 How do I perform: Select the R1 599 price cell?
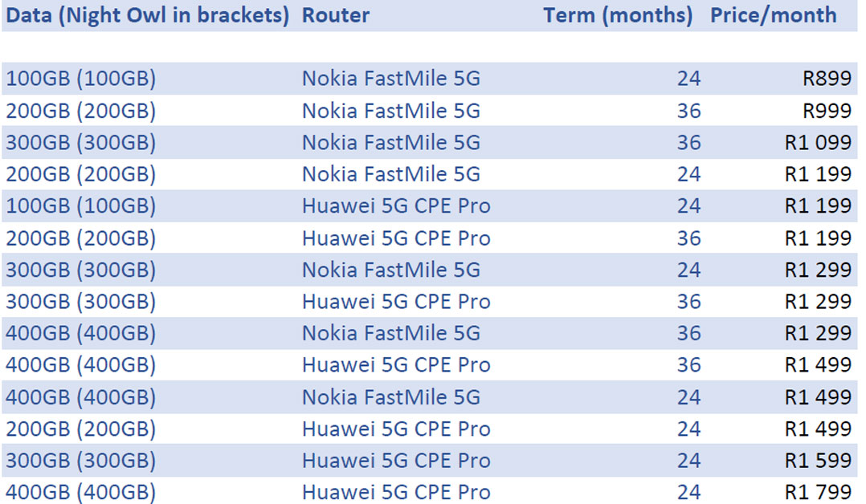point(818,461)
